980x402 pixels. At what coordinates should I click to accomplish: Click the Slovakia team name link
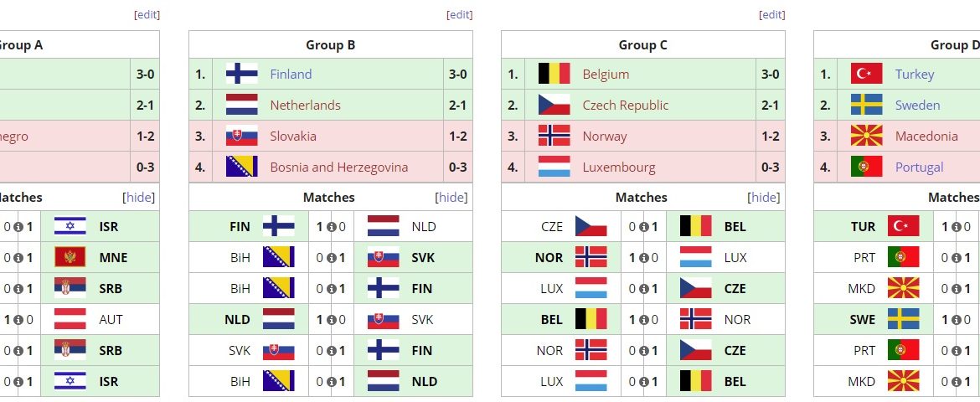click(x=293, y=136)
